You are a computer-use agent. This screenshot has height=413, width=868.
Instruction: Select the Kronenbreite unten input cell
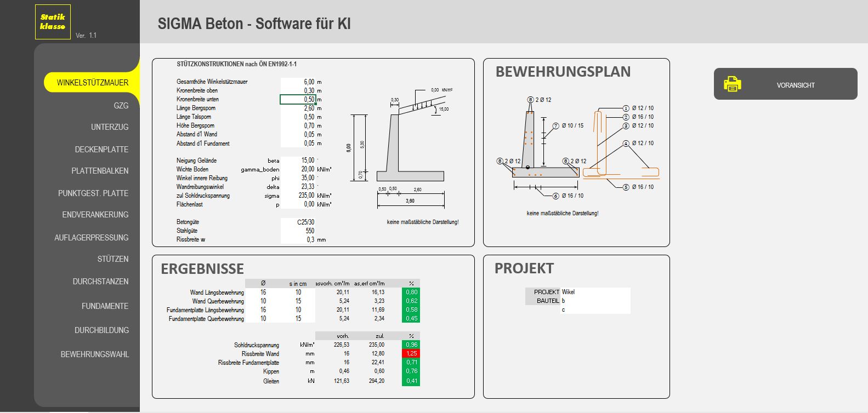[x=298, y=99]
